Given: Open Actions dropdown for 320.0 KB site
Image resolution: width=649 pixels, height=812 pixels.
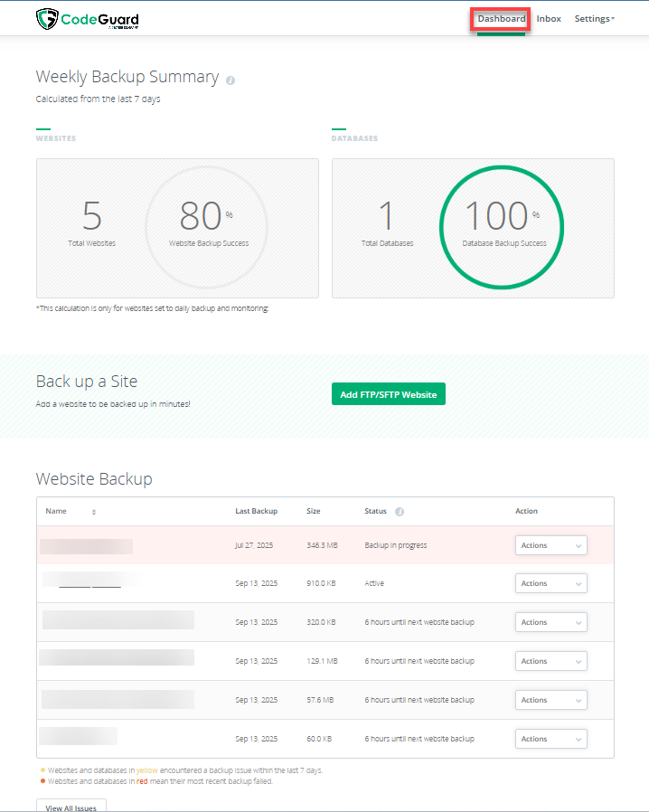Looking at the screenshot, I should pos(550,622).
